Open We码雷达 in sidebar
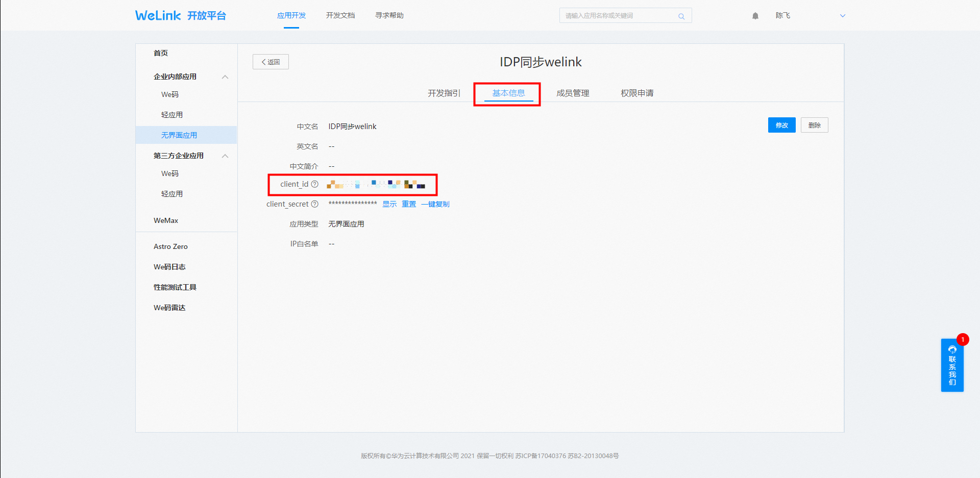Screen dimensions: 980x478 (x=169, y=308)
